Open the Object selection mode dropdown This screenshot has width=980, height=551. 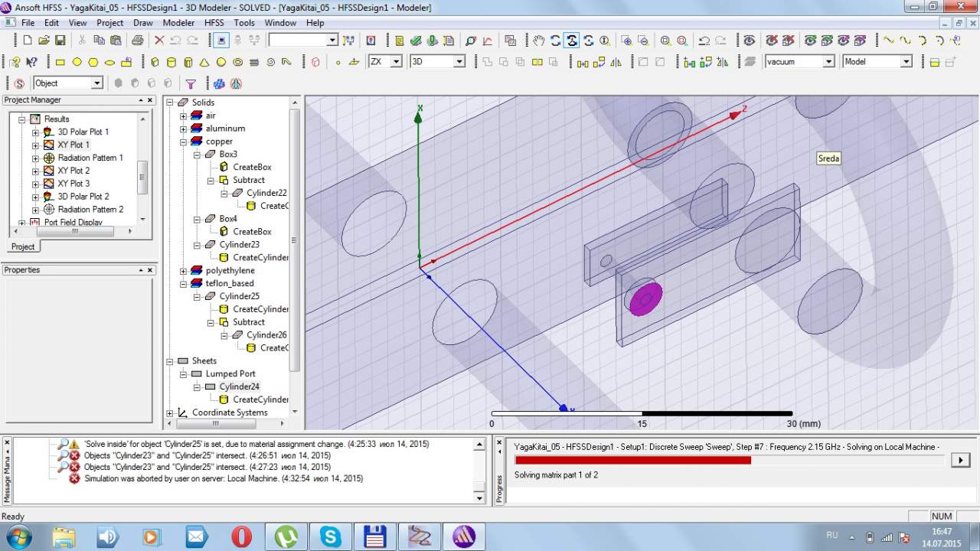coord(97,83)
